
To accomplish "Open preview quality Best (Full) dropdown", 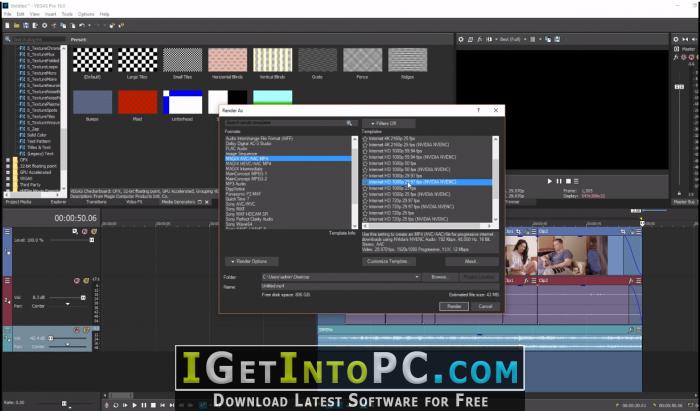I will (512, 39).
